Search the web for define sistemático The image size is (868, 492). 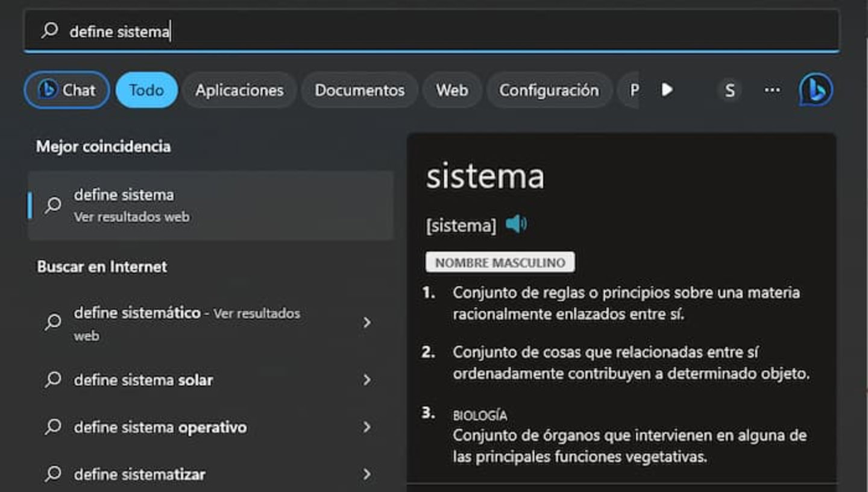211,324
